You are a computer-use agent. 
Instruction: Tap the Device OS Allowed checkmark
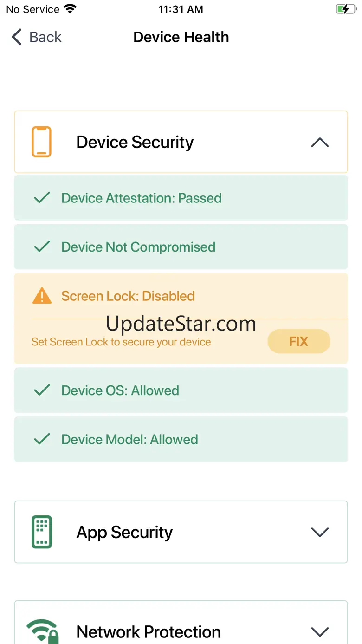(42, 390)
